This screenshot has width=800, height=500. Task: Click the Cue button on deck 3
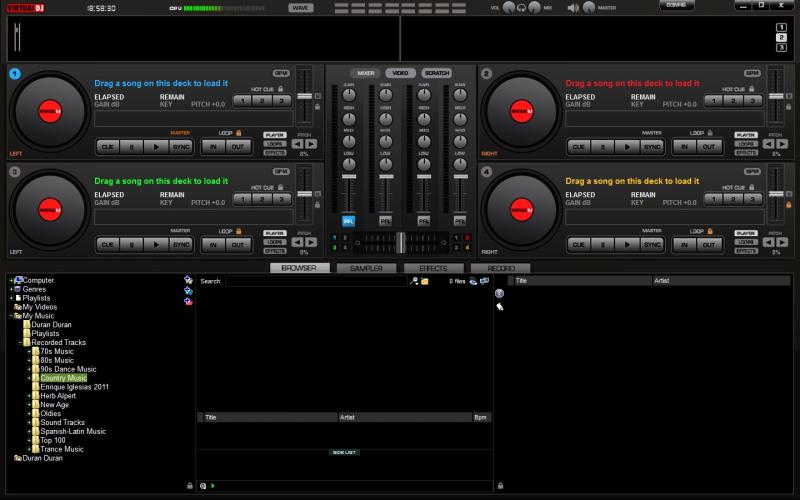[108, 245]
